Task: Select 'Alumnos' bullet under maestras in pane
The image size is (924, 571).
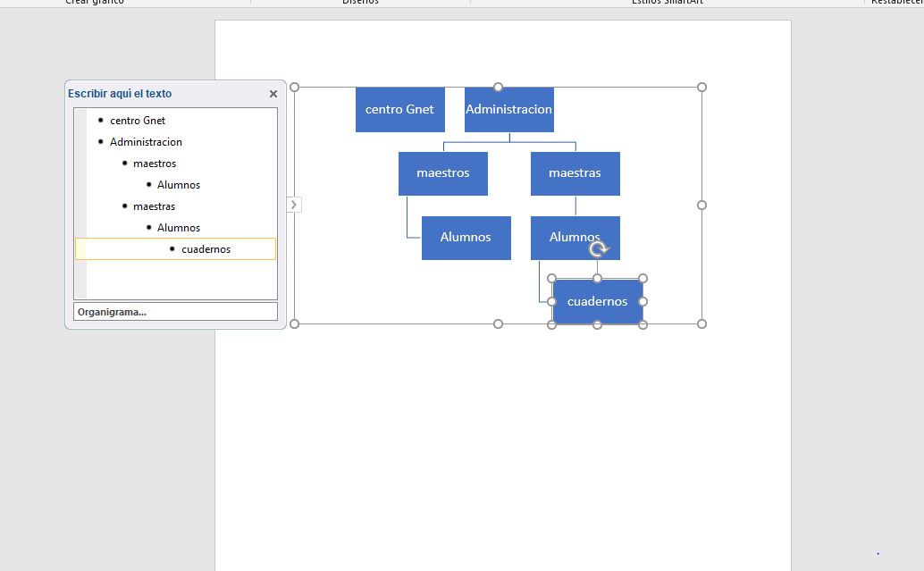Action: [x=179, y=228]
